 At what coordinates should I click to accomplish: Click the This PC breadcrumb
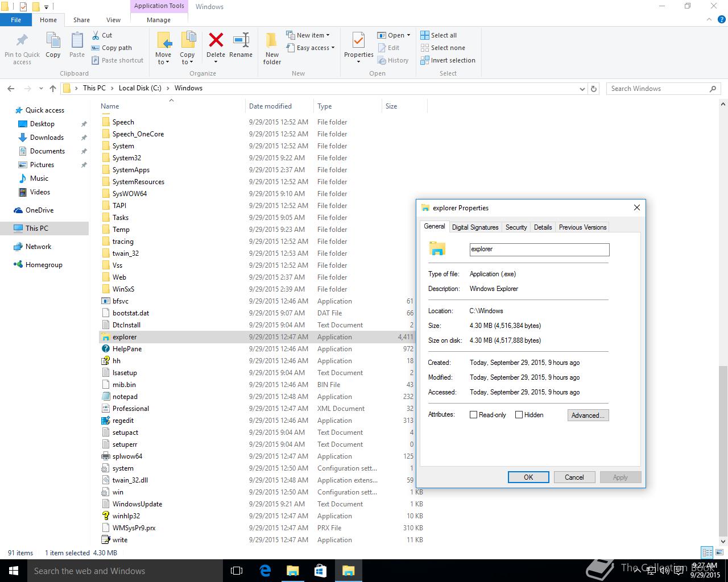[x=94, y=88]
